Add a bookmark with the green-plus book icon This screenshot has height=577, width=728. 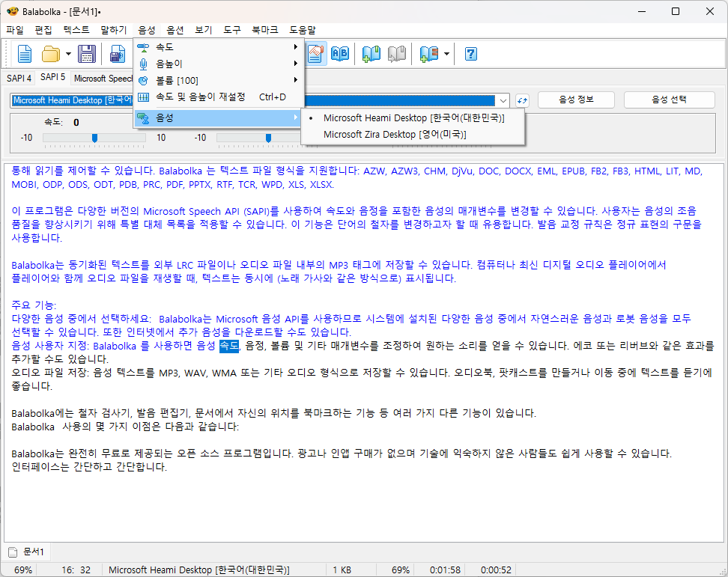pyautogui.click(x=371, y=54)
